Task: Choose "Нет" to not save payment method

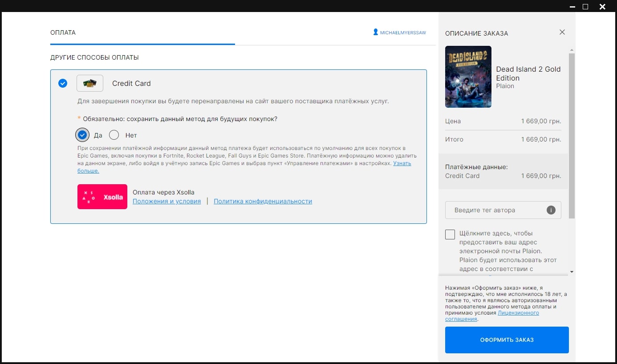Action: point(114,135)
